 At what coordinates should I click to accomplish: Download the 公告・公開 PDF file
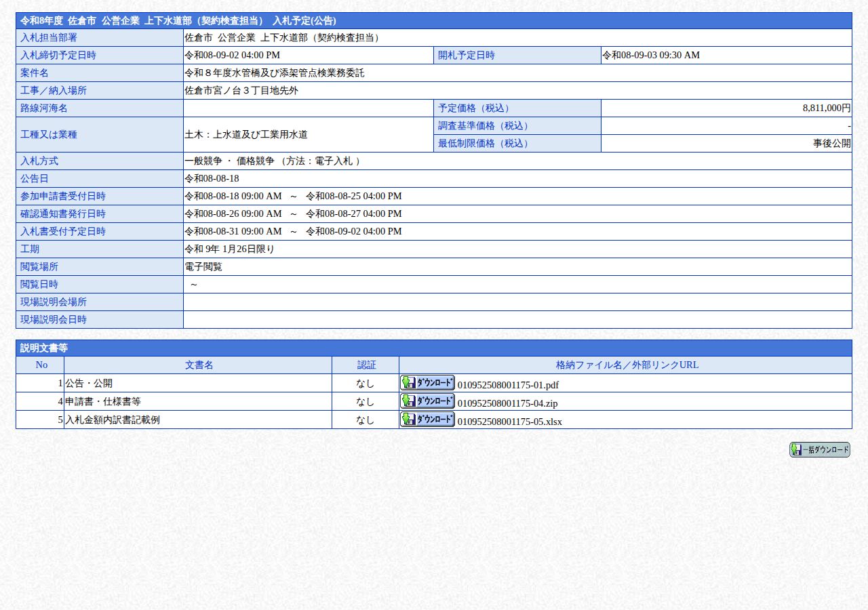pyautogui.click(x=427, y=382)
